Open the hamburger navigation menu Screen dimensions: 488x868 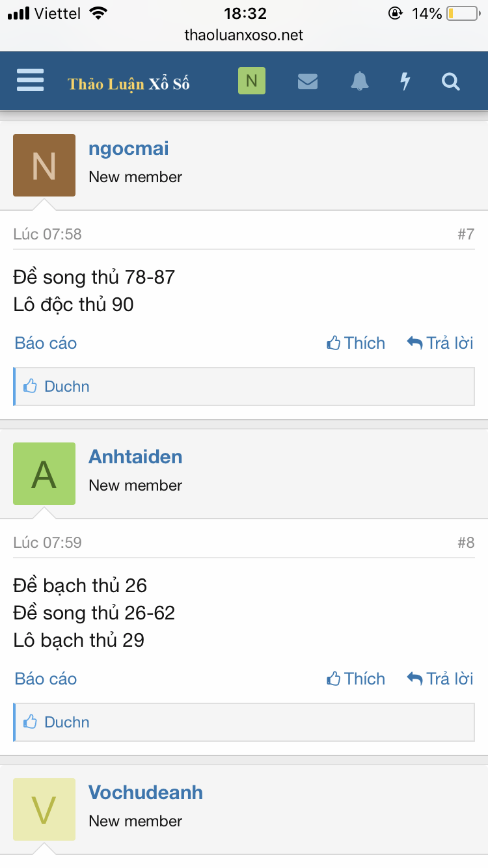[30, 81]
